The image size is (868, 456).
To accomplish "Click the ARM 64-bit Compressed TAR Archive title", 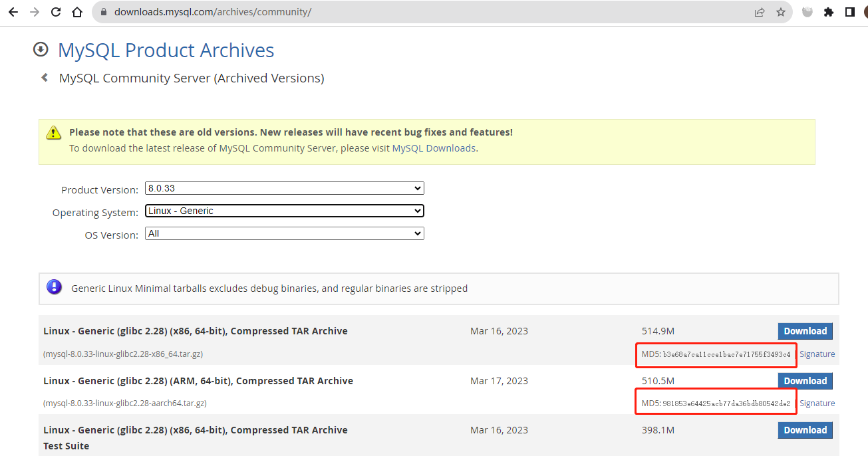I will coord(198,381).
